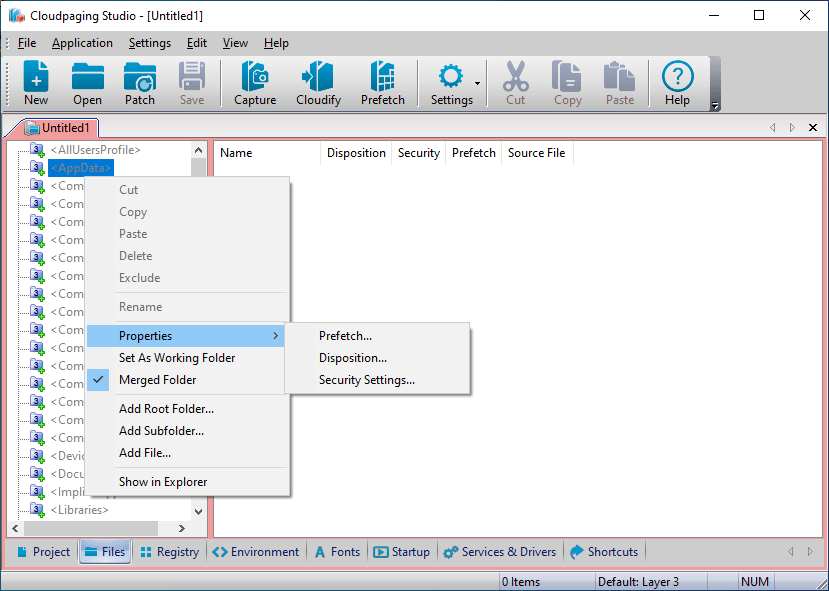
Task: Switch to the Files tab
Action: [105, 552]
